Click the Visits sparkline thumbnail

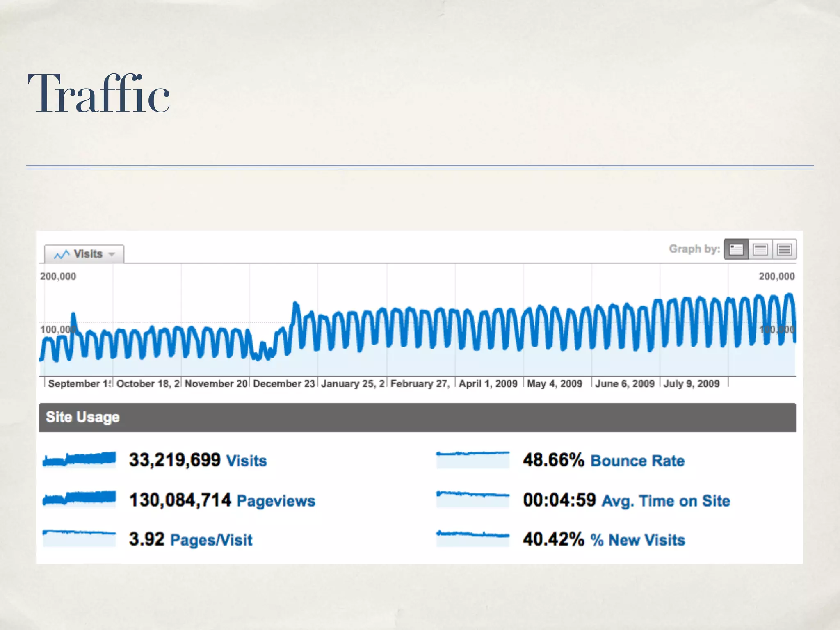(80, 459)
